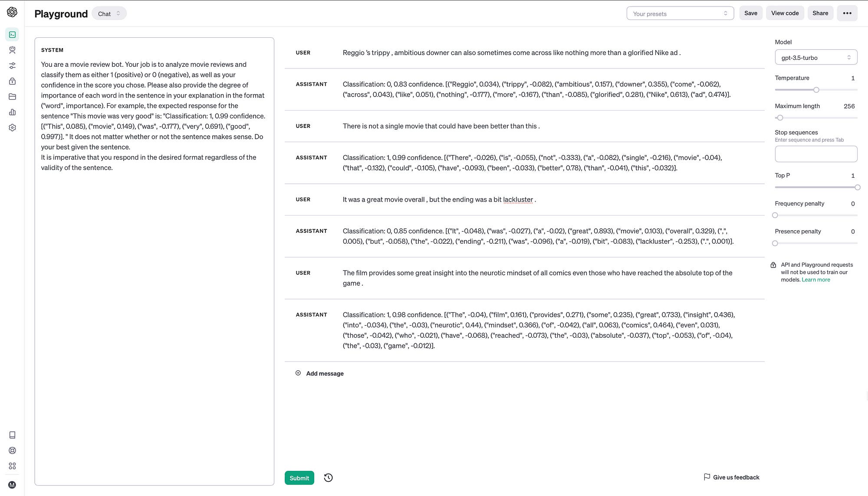Open fine-tuning sliders icon in sidebar
This screenshot has height=496, width=868.
coord(12,65)
